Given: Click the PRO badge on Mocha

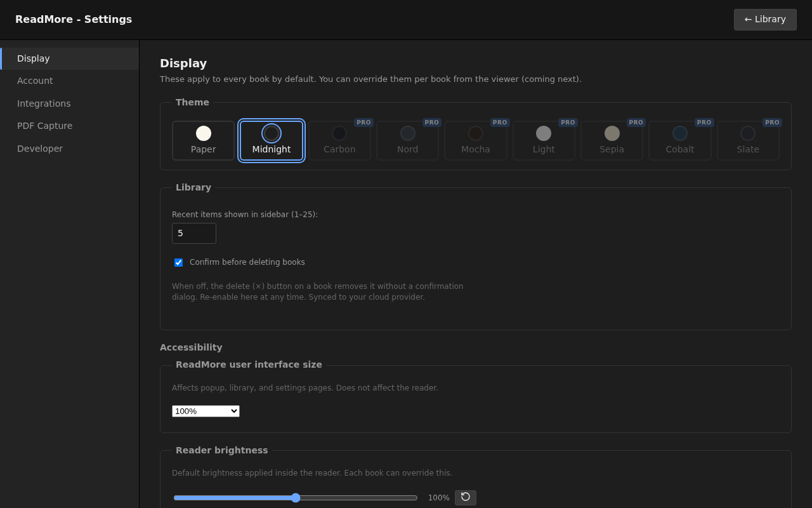Looking at the screenshot, I should coord(500,123).
